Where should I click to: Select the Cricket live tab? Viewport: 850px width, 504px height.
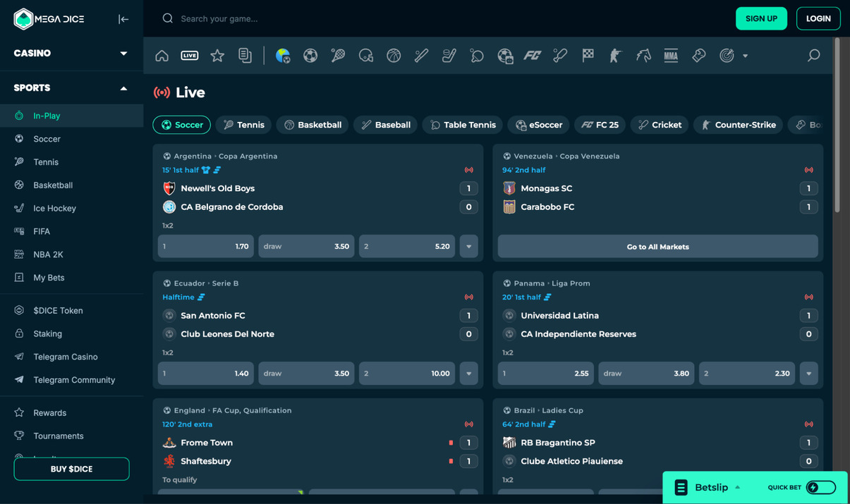pyautogui.click(x=660, y=125)
